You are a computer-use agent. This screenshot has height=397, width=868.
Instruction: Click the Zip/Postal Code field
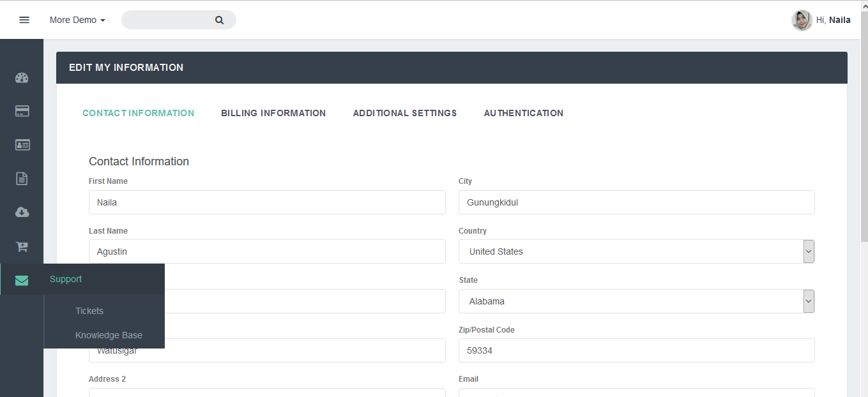[636, 350]
